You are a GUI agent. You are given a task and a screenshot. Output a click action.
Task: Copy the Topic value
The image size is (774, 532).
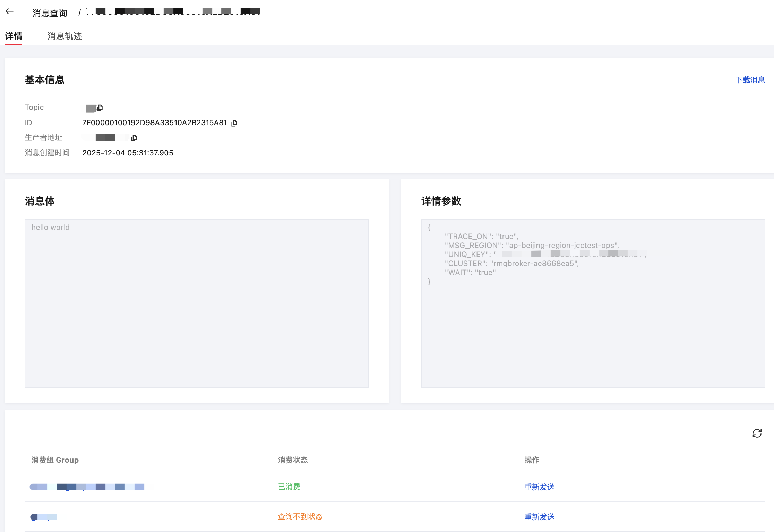(100, 108)
